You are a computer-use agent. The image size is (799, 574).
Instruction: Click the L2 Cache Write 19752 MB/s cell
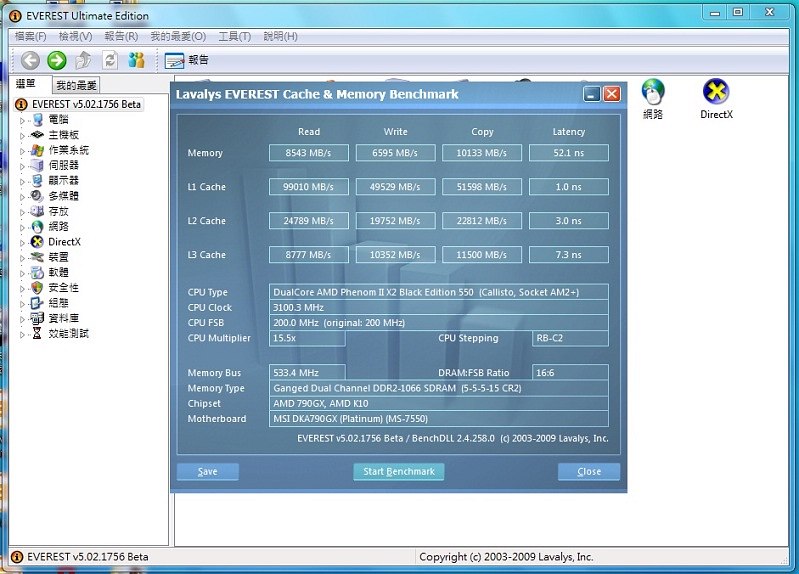click(x=395, y=221)
